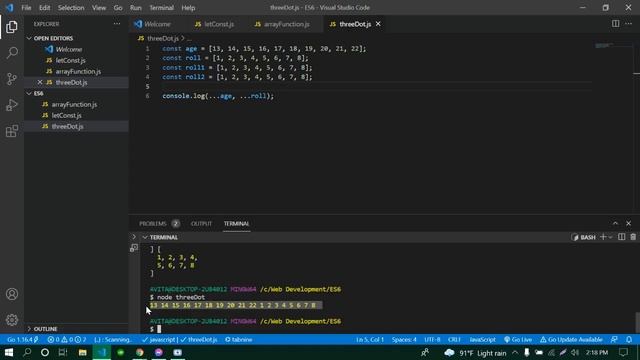Kill the terminal with trash icon
The height and width of the screenshot is (360, 640).
[633, 237]
